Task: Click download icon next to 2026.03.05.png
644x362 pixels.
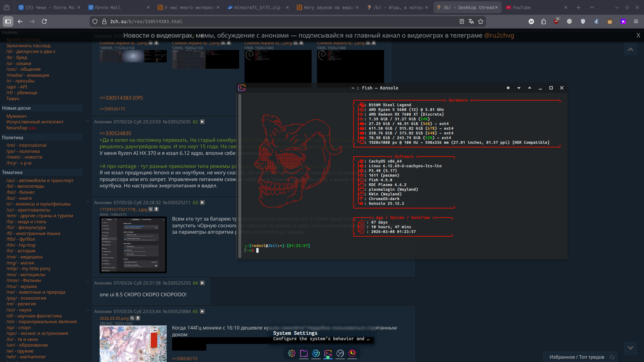Action: click(x=138, y=318)
